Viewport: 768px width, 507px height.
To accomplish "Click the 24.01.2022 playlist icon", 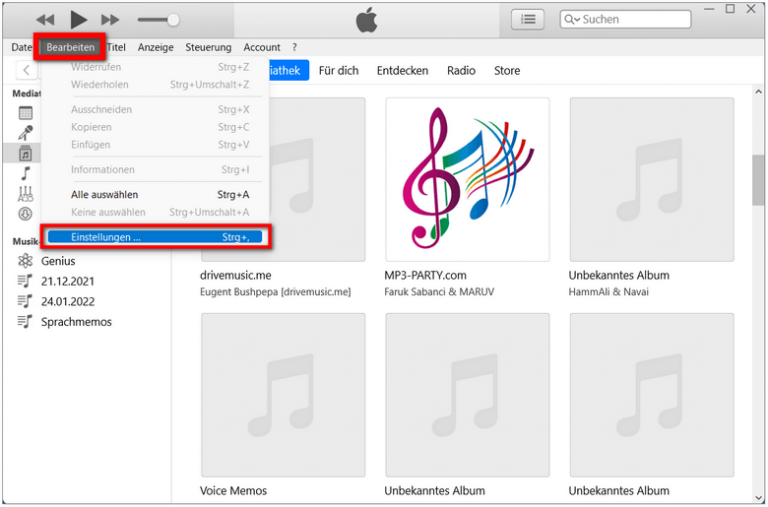I will [25, 301].
